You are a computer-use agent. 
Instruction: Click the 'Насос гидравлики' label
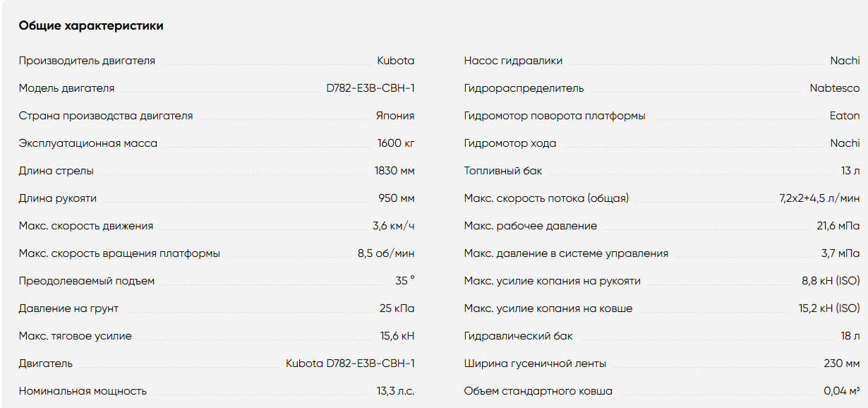(514, 61)
